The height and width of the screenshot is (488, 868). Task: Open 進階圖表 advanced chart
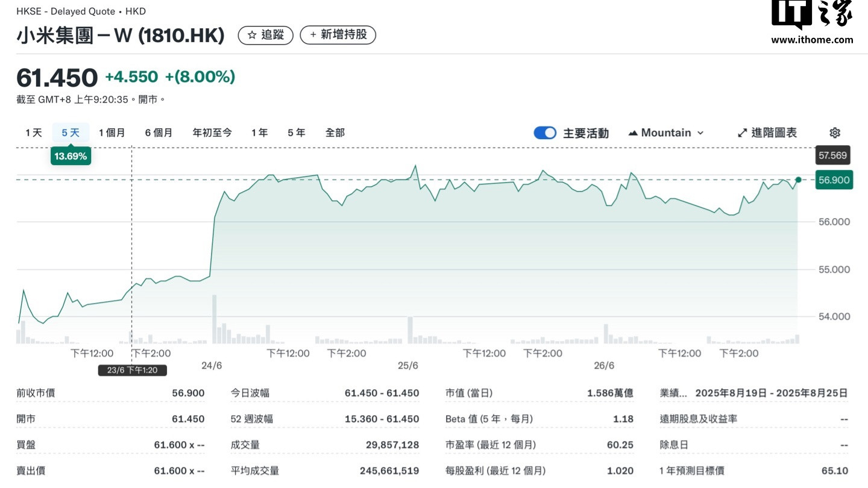coord(767,133)
